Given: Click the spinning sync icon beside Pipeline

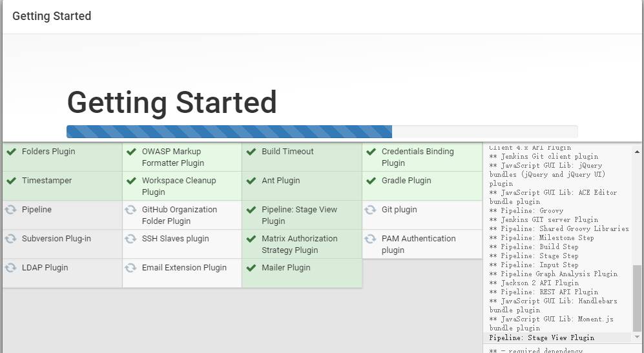Looking at the screenshot, I should [11, 210].
